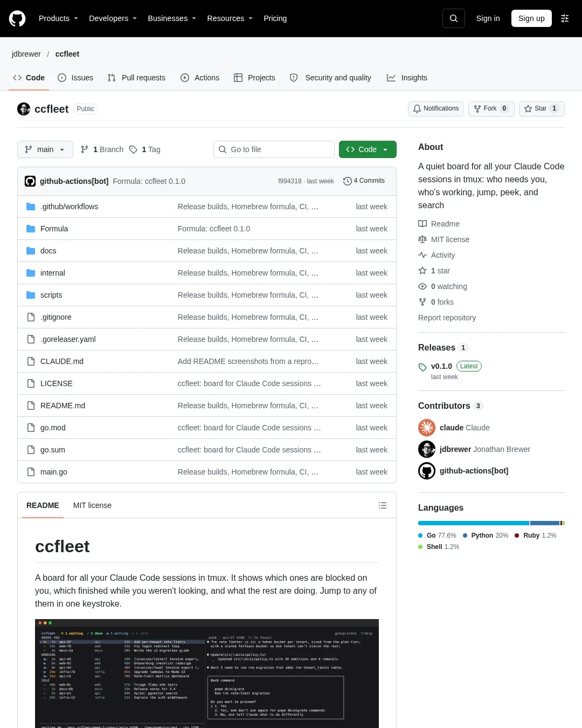Click github-actions[bot] avatar in commit header
The width and height of the screenshot is (582, 728).
coord(30,181)
